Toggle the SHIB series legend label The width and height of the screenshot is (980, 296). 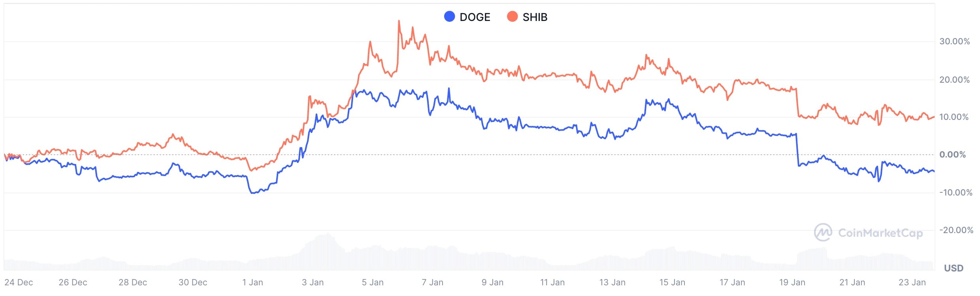[535, 17]
